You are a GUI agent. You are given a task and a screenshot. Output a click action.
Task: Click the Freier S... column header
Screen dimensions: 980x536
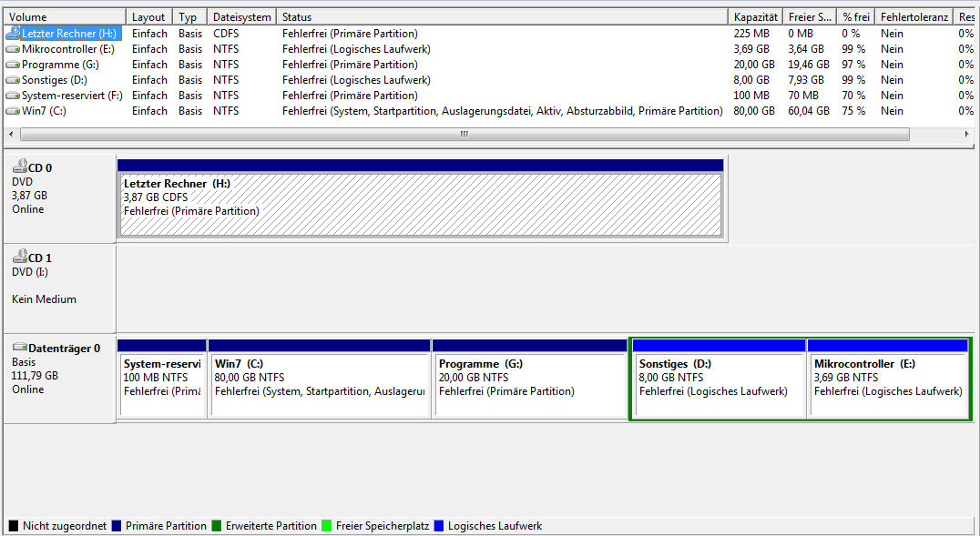pos(810,17)
